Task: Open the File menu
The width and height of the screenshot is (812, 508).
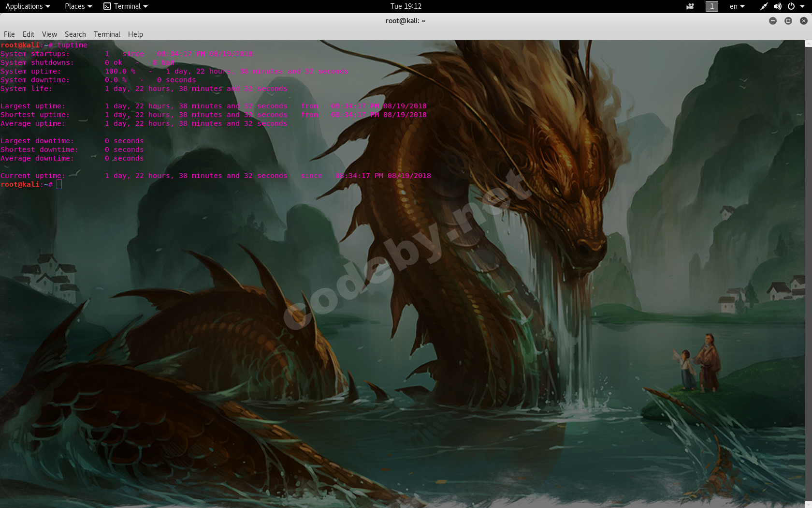Action: (9, 34)
